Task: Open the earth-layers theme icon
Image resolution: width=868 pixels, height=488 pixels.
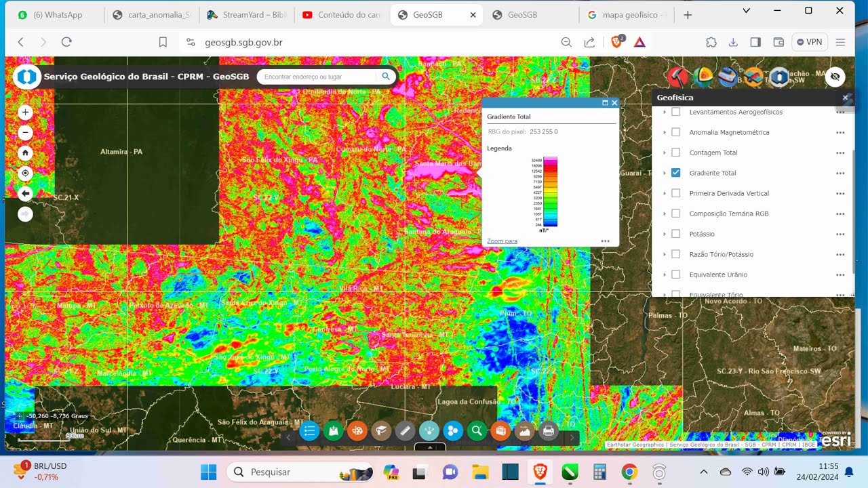Action: 703,77
